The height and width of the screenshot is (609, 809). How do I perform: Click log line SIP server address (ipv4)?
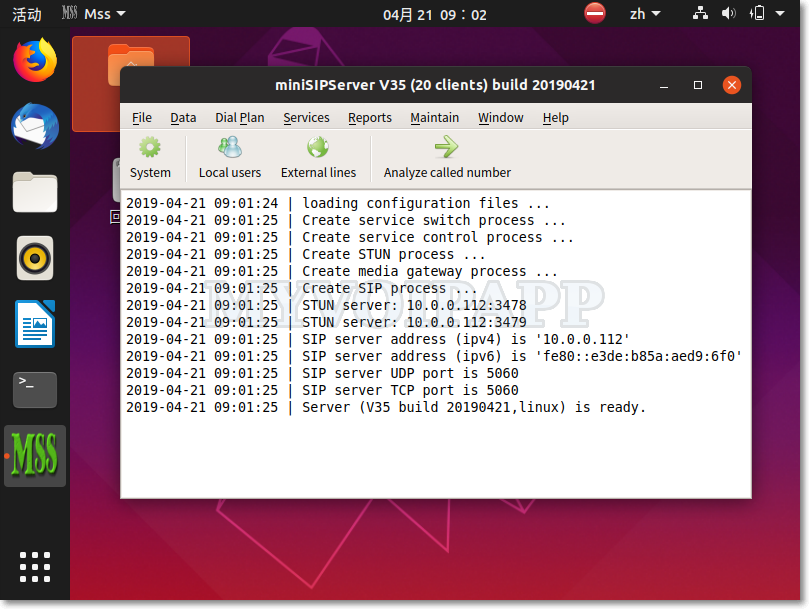point(378,340)
